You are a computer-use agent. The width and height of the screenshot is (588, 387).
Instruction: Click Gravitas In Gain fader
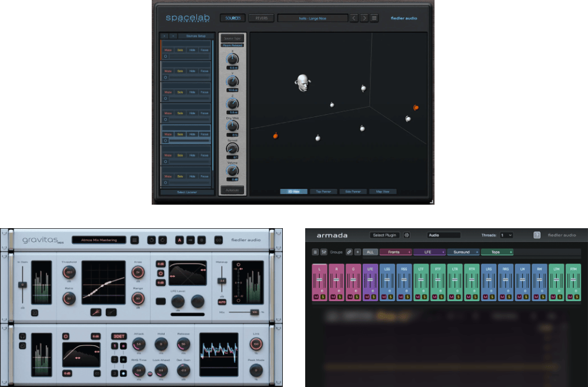22,285
